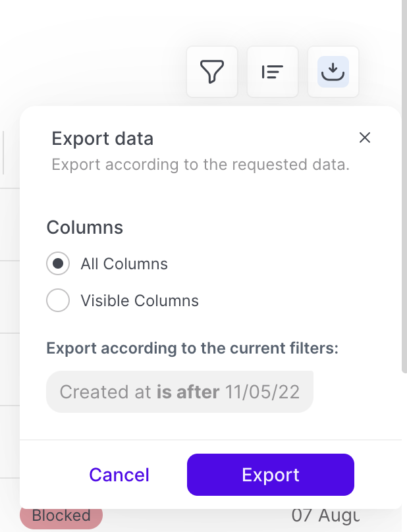Select the Visible Columns radio button

(58, 301)
